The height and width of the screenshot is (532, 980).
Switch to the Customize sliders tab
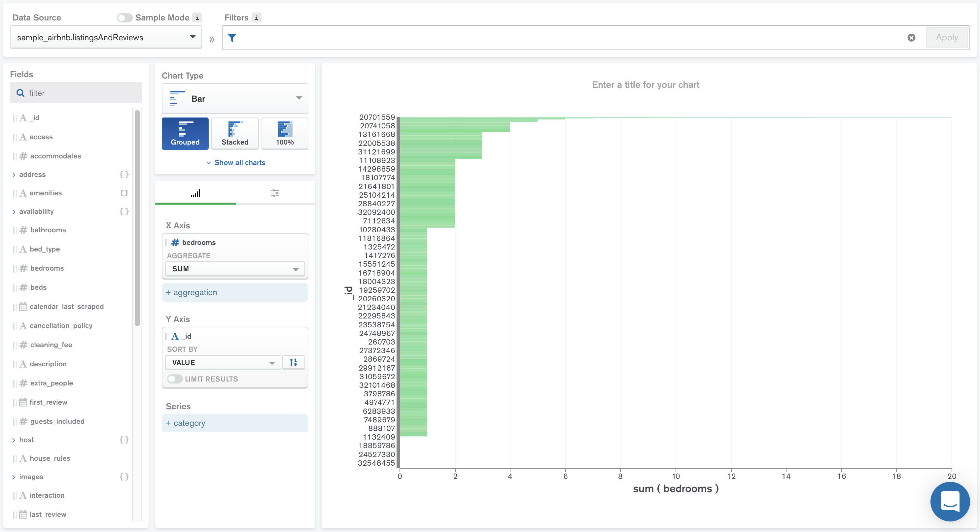pyautogui.click(x=275, y=193)
